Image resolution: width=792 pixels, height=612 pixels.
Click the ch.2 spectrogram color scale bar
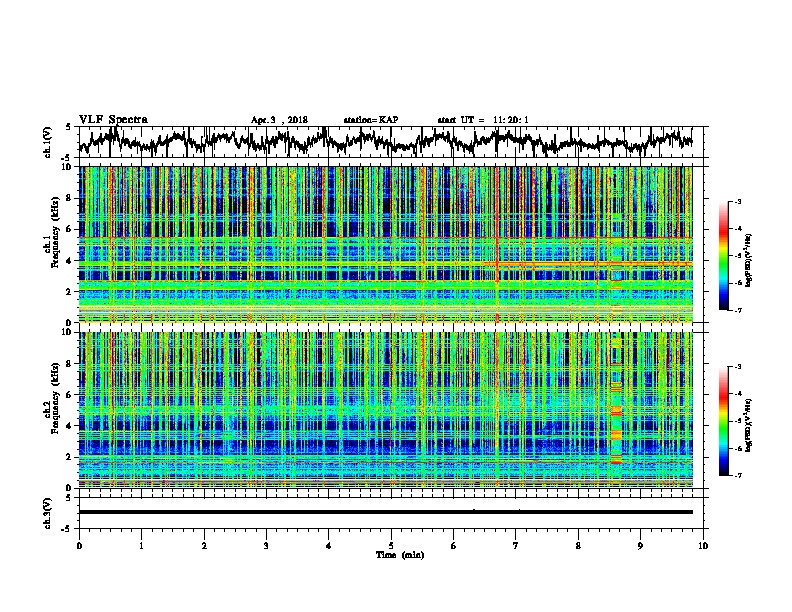point(724,421)
